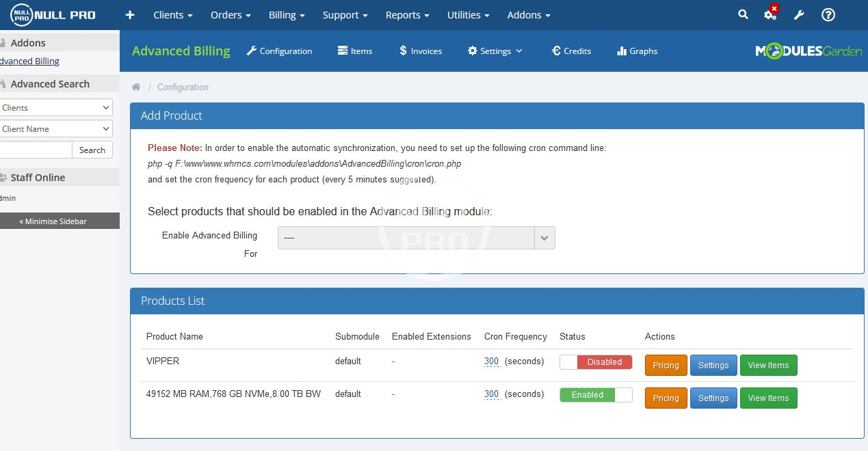
Task: Click the gears icon with red badge
Action: pyautogui.click(x=770, y=14)
